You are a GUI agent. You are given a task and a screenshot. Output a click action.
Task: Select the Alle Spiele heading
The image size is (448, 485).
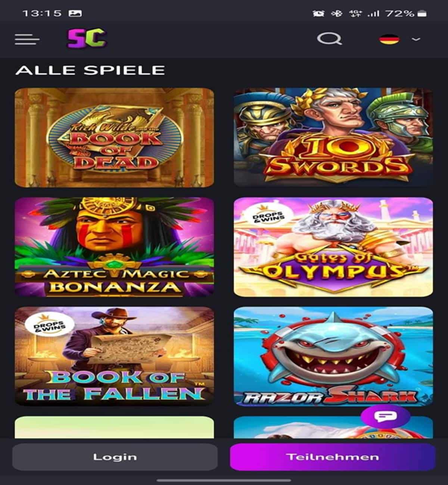(x=90, y=70)
